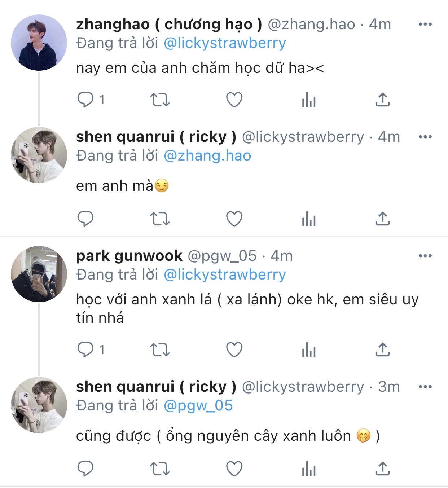Image resolution: width=448 pixels, height=488 pixels.
Task: Open more options on 'em anh mà' tweet
Action: pyautogui.click(x=425, y=137)
